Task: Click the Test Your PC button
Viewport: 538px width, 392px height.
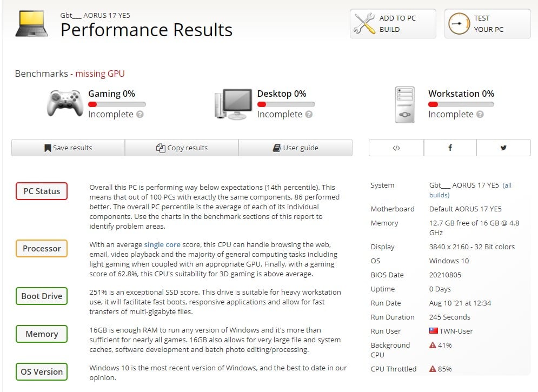Action: pyautogui.click(x=487, y=24)
